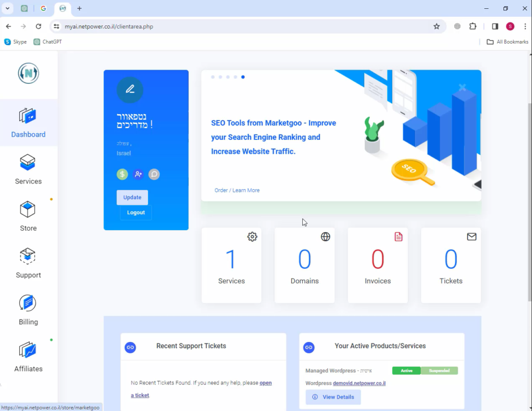The image size is (532, 411).
Task: Toggle the Suspended products filter
Action: [440, 370]
